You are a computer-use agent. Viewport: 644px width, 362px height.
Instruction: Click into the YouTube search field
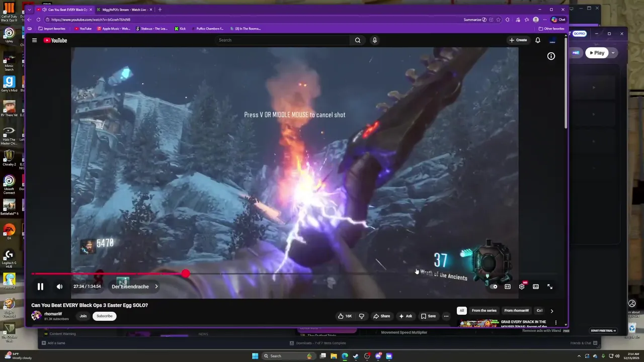[x=282, y=40]
